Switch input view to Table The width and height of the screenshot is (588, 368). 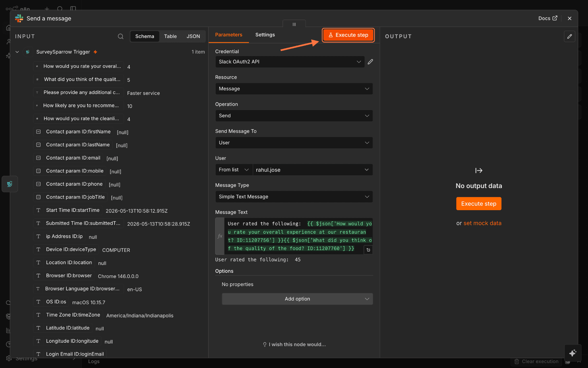[170, 36]
